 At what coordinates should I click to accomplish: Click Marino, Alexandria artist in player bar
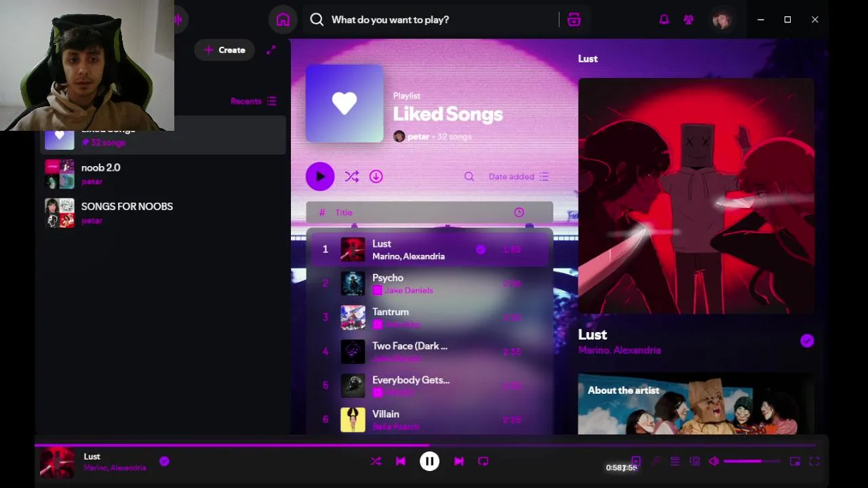115,468
